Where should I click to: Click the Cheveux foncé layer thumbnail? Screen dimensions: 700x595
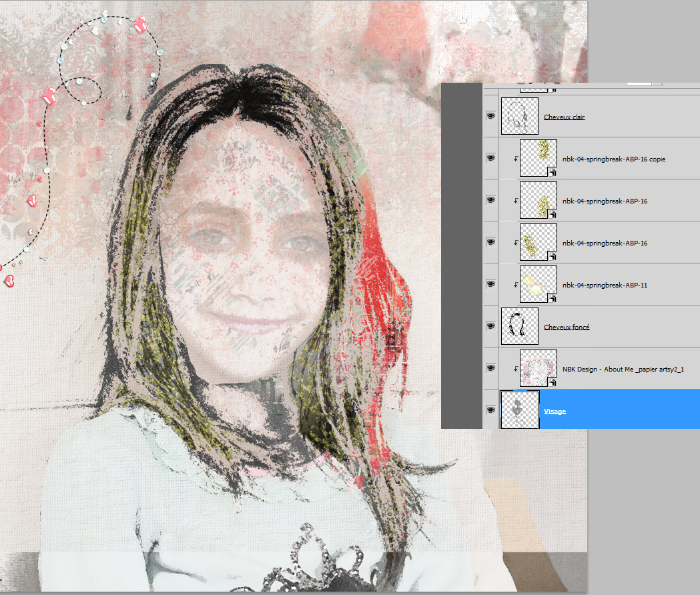519,326
